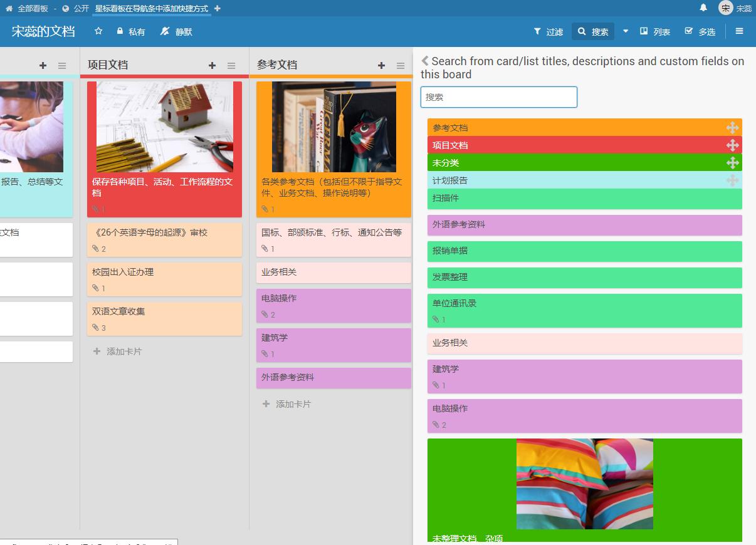This screenshot has height=545, width=756.
Task: Click the notifications bell icon
Action: pyautogui.click(x=703, y=8)
